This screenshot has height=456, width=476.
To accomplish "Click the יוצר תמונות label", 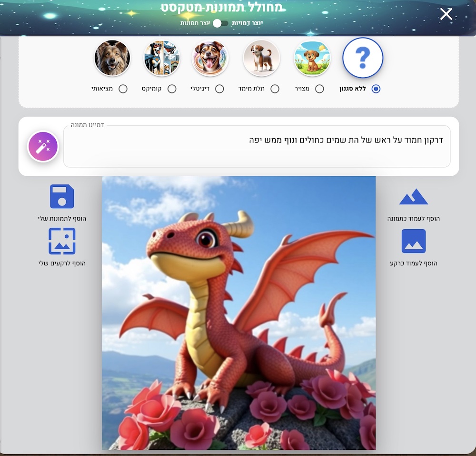I will (195, 23).
